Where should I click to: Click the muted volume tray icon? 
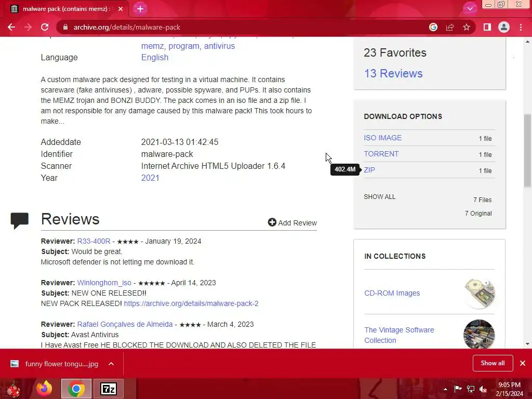(x=483, y=389)
